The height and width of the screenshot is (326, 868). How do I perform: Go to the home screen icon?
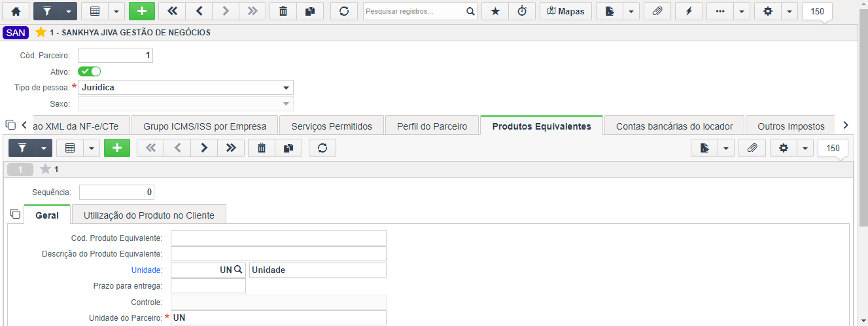[x=16, y=11]
